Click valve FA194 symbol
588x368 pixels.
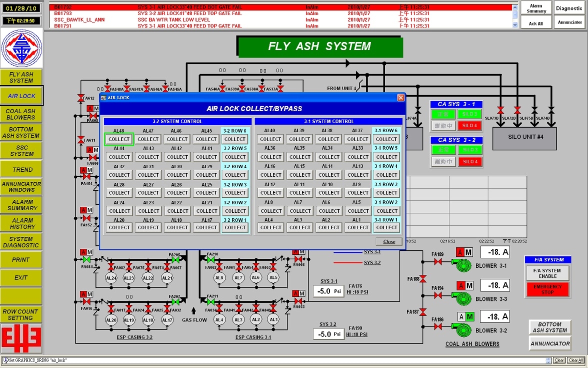pos(437,295)
